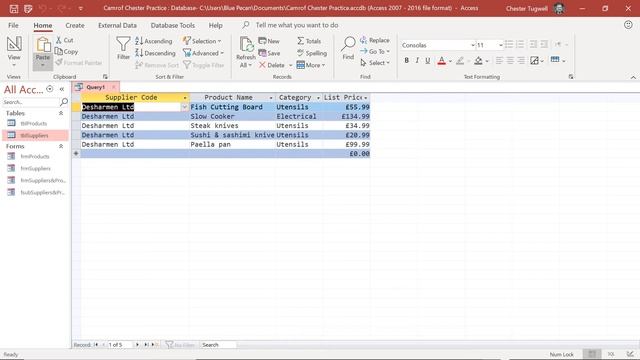Click Tell me what you want to do

point(297,25)
